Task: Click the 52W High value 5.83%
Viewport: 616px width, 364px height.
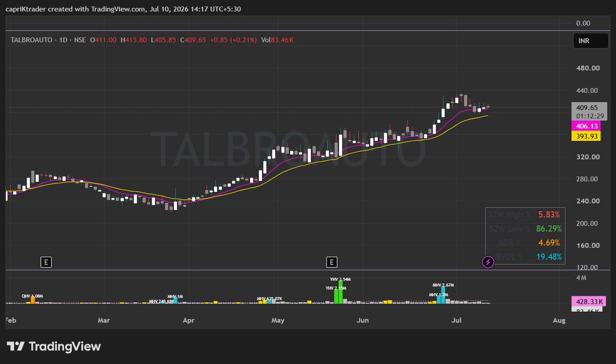Action: coord(549,215)
